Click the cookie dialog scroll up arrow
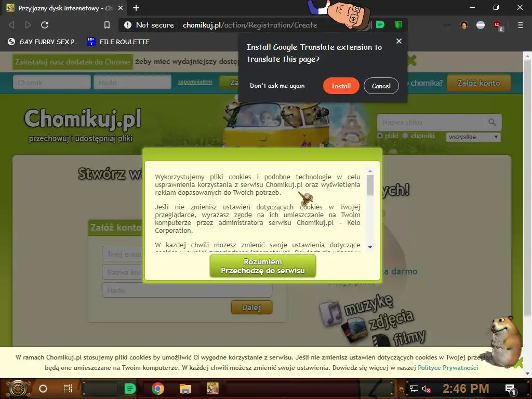Screen dimensions: 532x399 pos(370,171)
